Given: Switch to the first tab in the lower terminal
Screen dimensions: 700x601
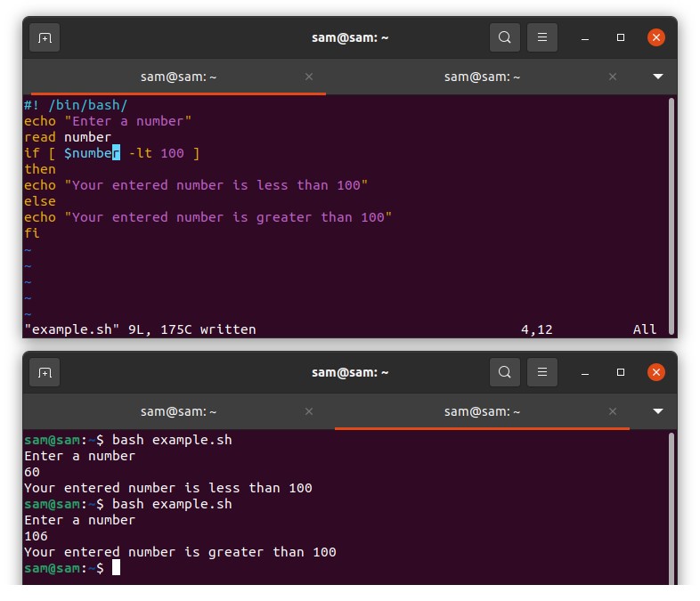Looking at the screenshot, I should coord(178,411).
